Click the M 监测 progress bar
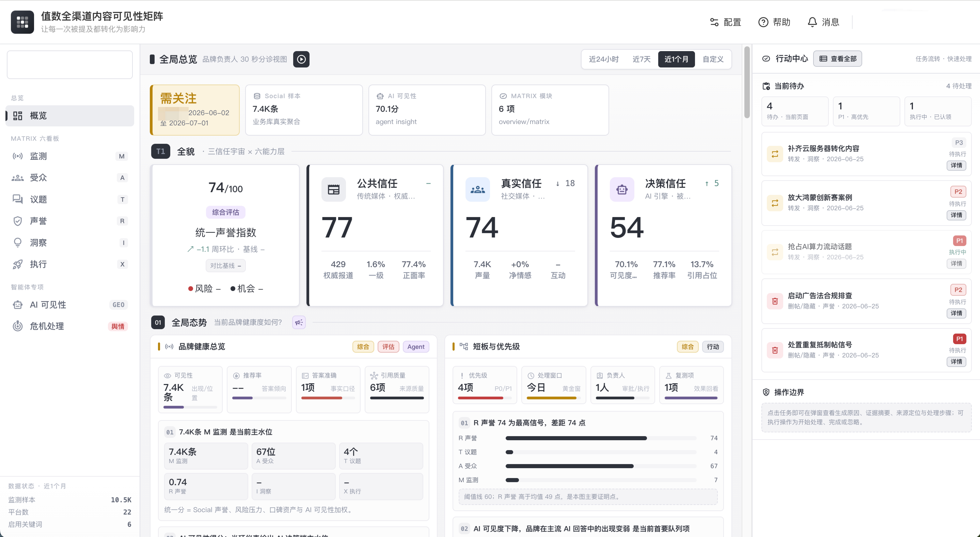The height and width of the screenshot is (537, 980). [601, 480]
